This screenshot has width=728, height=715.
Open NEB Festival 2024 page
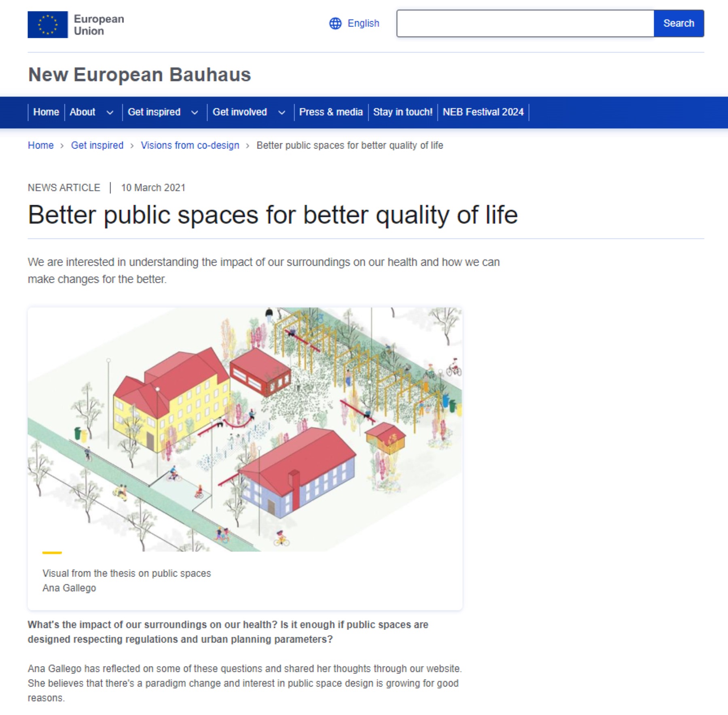483,112
